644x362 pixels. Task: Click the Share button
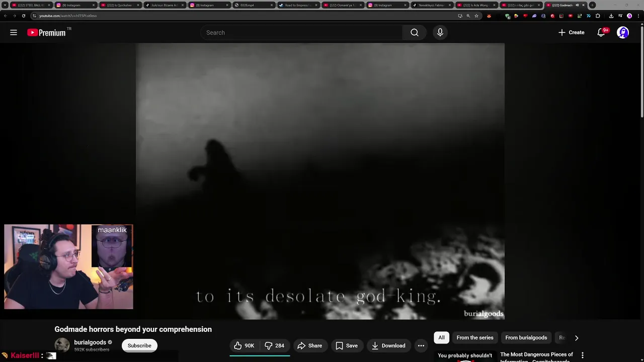pos(309,345)
